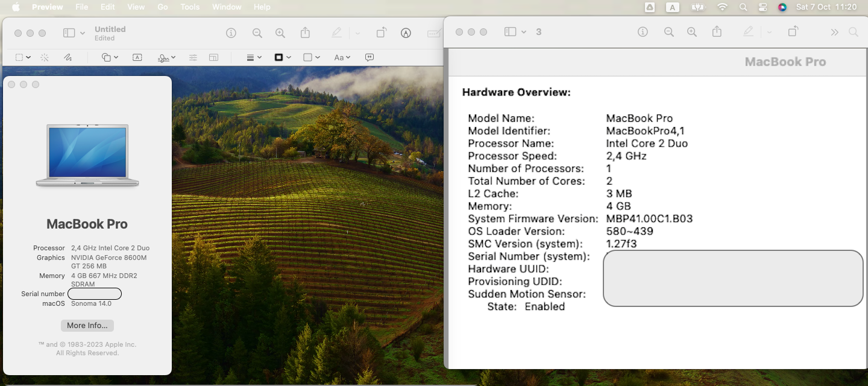The width and height of the screenshot is (868, 386).
Task: Insert a text box annotation
Action: pos(137,57)
